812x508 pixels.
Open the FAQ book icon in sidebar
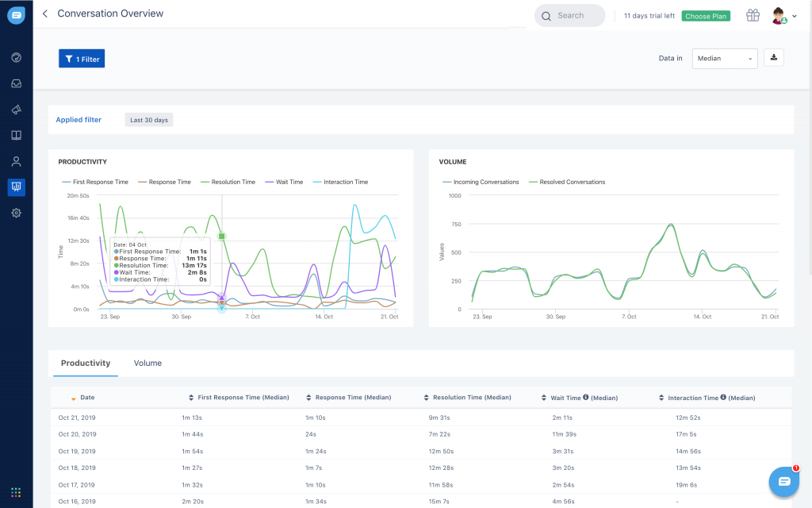tap(16, 136)
